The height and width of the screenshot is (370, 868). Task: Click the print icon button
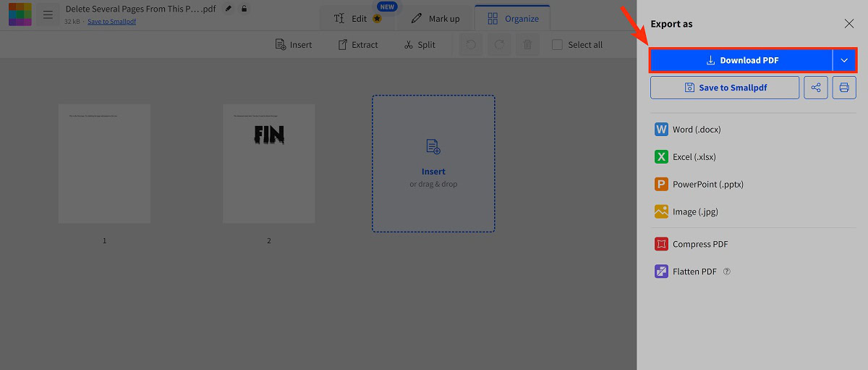tap(844, 88)
